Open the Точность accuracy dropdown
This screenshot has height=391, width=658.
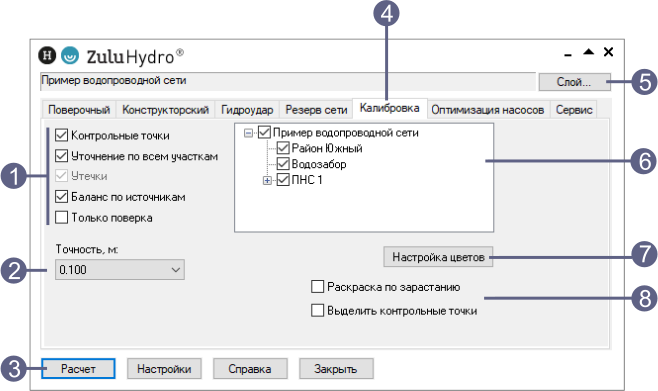(120, 269)
